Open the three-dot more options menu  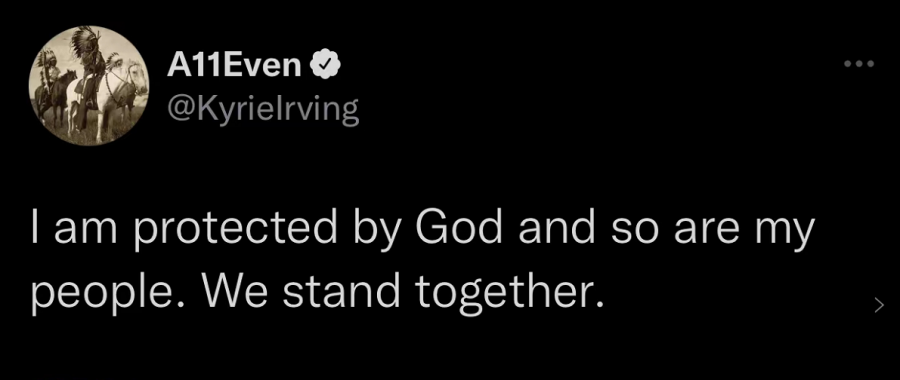[x=860, y=64]
